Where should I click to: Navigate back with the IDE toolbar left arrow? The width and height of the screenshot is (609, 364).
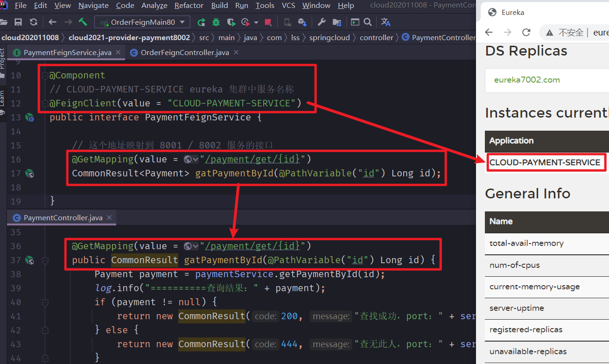coord(52,22)
